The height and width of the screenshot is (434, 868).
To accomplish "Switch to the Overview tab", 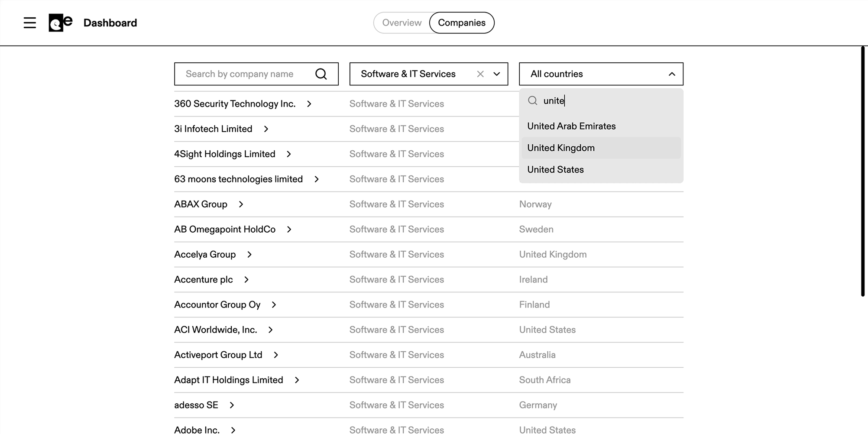I will click(402, 23).
